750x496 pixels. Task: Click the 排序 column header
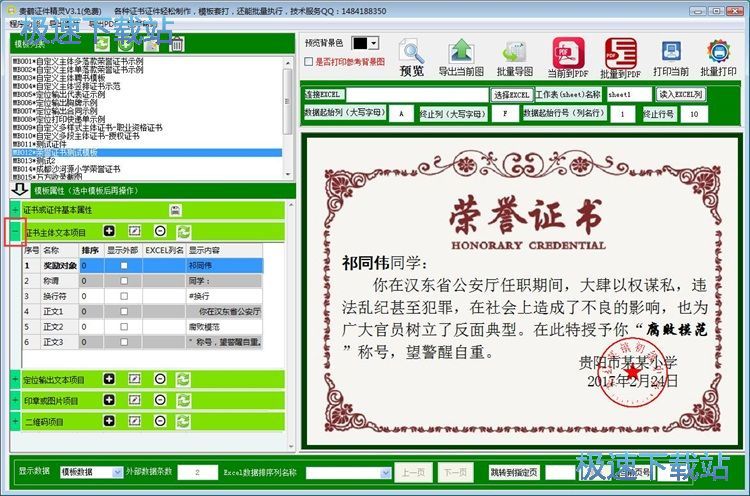click(90, 250)
